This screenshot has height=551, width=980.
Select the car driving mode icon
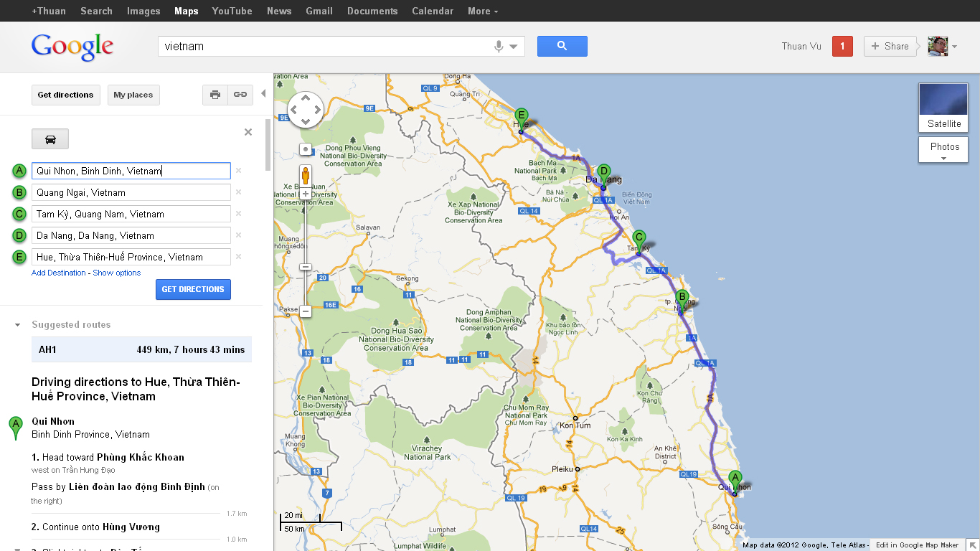click(x=50, y=139)
